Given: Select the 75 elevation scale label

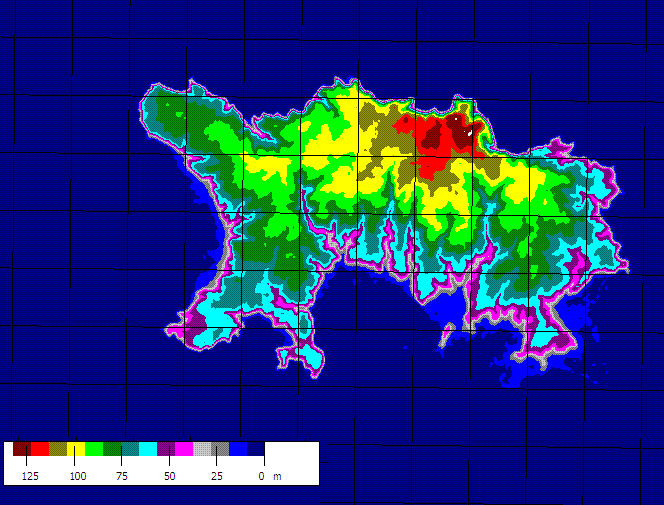Looking at the screenshot, I should pos(122,476).
